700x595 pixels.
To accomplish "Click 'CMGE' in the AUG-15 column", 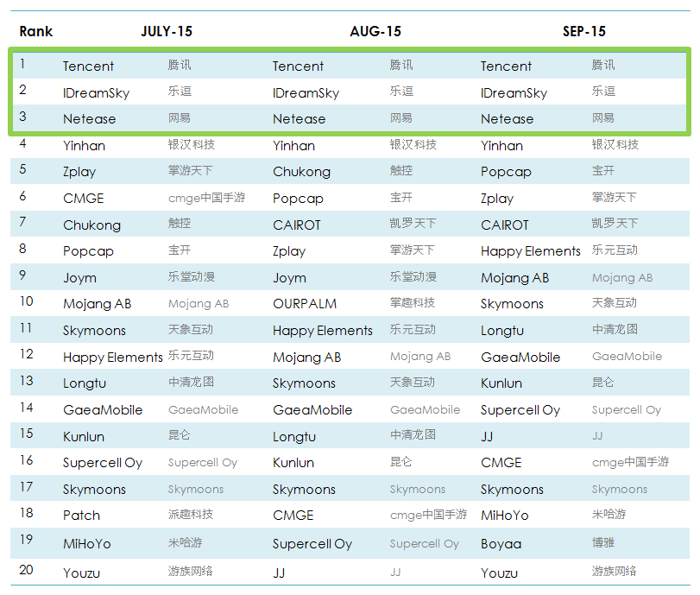I will pyautogui.click(x=293, y=516).
